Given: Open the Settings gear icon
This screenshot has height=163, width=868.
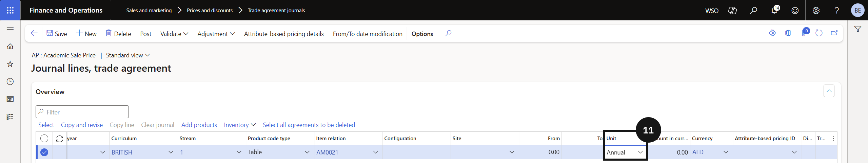Looking at the screenshot, I should point(816,11).
